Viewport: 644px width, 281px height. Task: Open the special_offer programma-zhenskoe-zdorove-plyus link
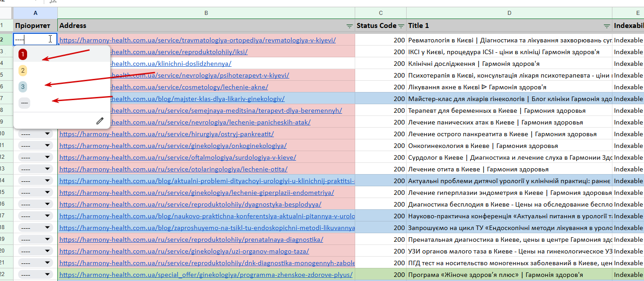pyautogui.click(x=206, y=275)
